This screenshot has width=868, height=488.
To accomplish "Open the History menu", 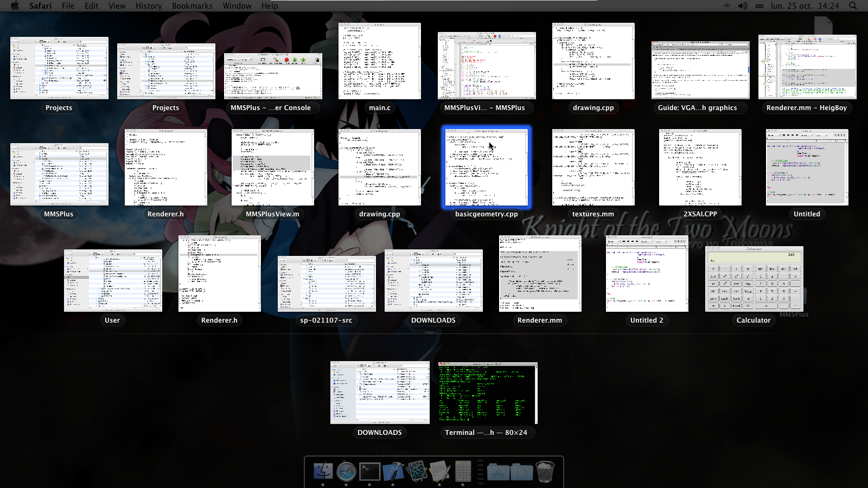I will point(149,6).
